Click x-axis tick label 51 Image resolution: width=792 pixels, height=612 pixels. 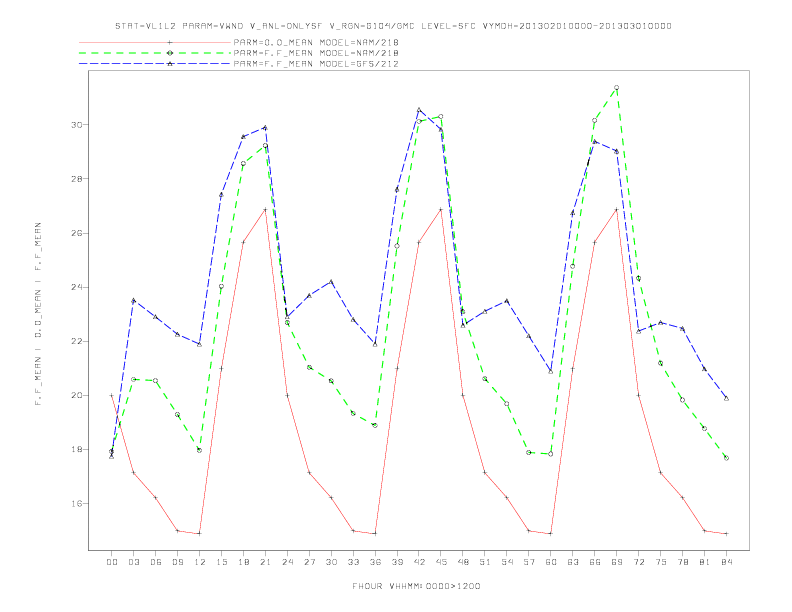coord(485,562)
